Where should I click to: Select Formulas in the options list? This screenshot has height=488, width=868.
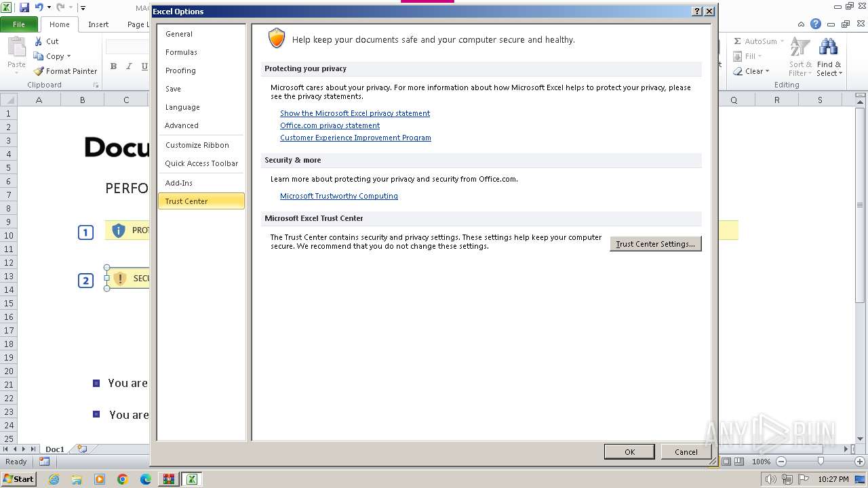[x=201, y=52]
